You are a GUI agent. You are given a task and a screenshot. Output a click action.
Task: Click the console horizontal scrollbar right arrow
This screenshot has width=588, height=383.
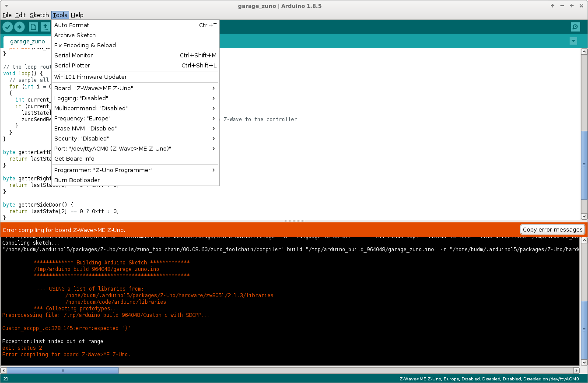(x=577, y=370)
